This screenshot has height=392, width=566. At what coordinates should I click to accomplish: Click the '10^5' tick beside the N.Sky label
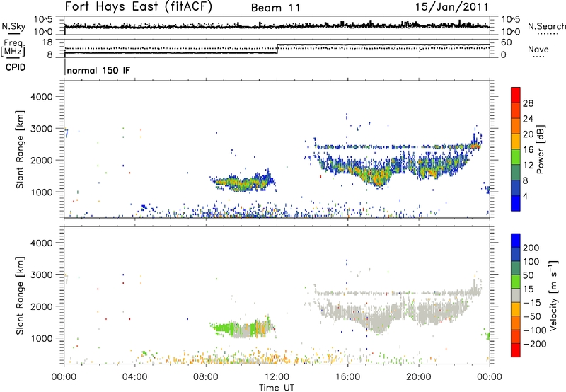click(43, 19)
